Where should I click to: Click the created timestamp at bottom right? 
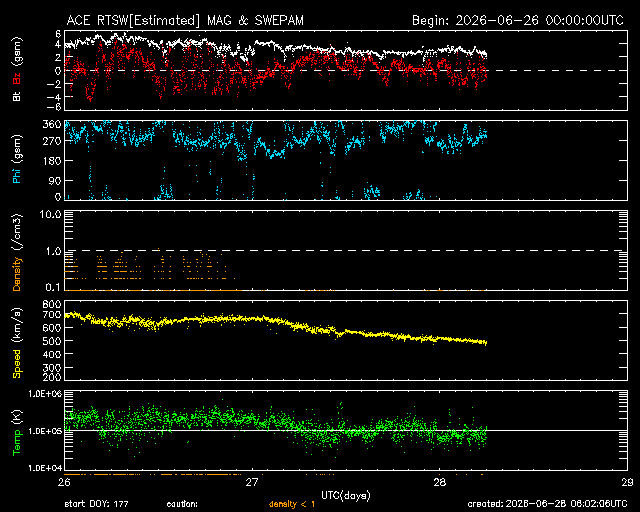[547, 504]
